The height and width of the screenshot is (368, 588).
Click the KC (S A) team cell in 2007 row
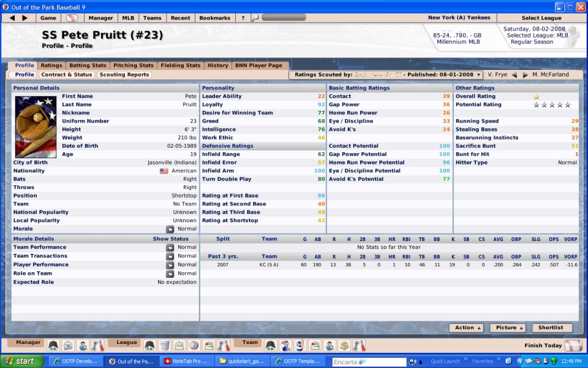(269, 265)
